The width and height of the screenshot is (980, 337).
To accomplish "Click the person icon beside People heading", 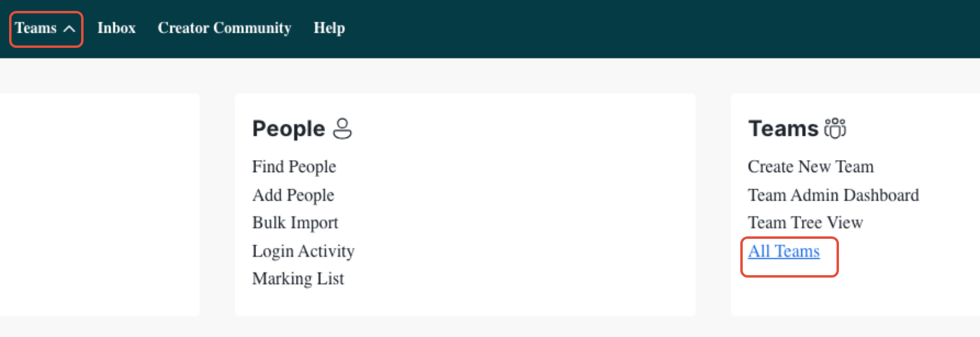I will [342, 128].
